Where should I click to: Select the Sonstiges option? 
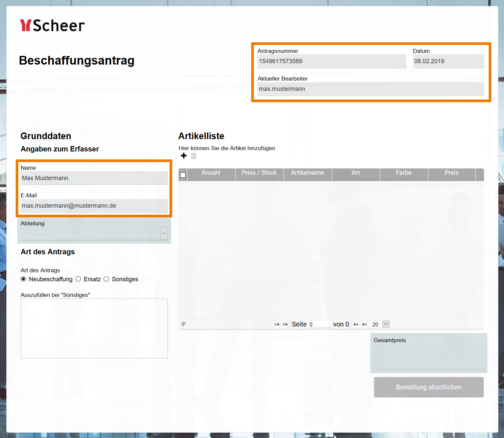coord(106,279)
